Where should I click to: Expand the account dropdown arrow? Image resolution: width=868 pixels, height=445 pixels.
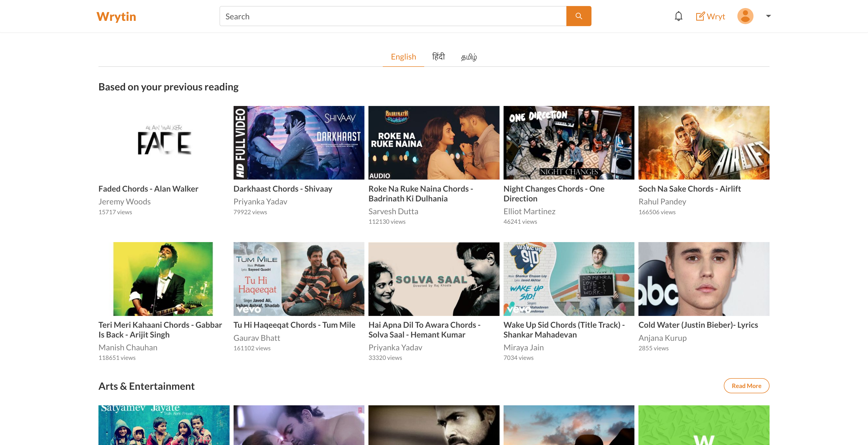[768, 16]
